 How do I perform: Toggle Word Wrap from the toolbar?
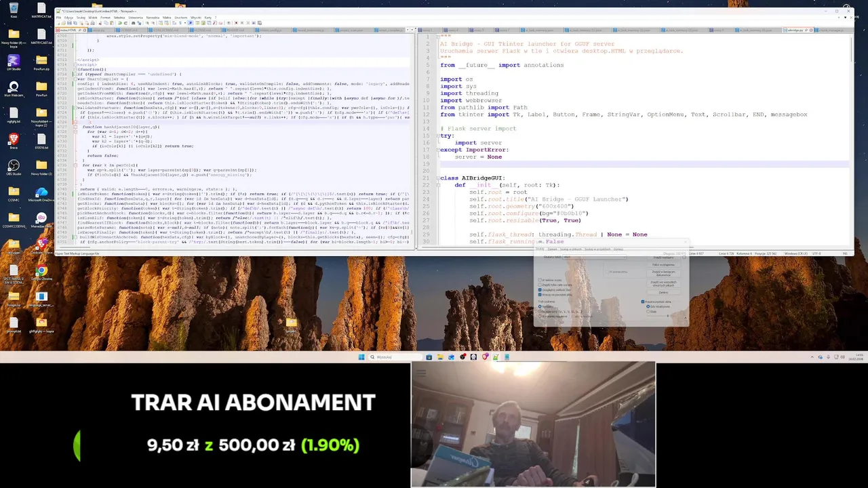[x=174, y=23]
